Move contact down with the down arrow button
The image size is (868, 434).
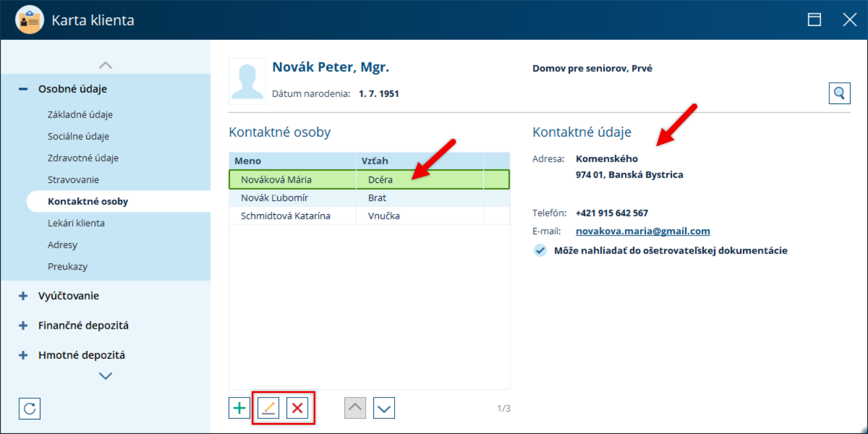pyautogui.click(x=384, y=408)
